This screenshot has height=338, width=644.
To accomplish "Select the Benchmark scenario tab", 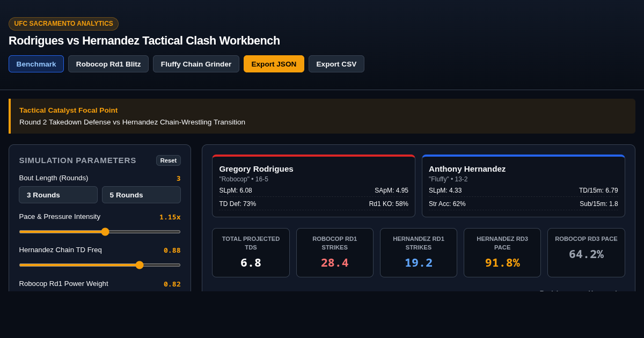I will pos(36,64).
